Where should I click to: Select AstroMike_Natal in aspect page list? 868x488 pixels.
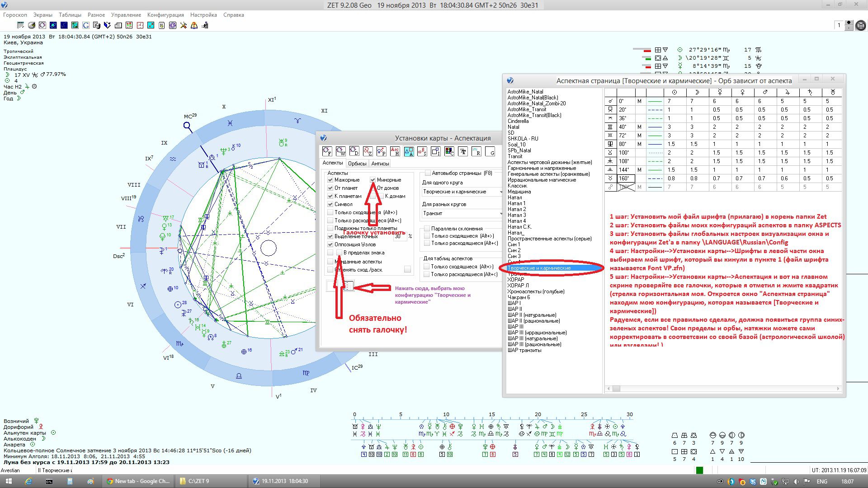[525, 92]
